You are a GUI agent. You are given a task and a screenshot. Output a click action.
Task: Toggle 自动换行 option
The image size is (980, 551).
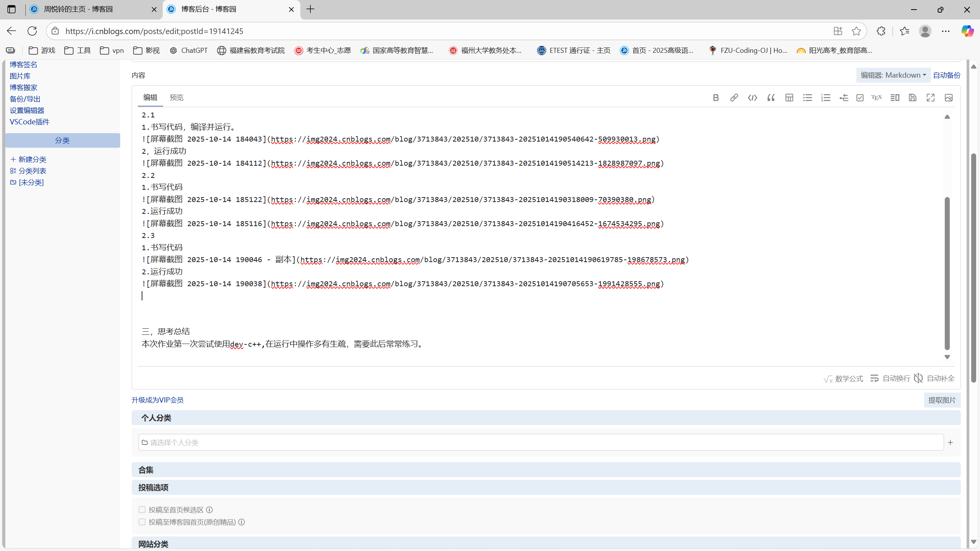coord(890,378)
